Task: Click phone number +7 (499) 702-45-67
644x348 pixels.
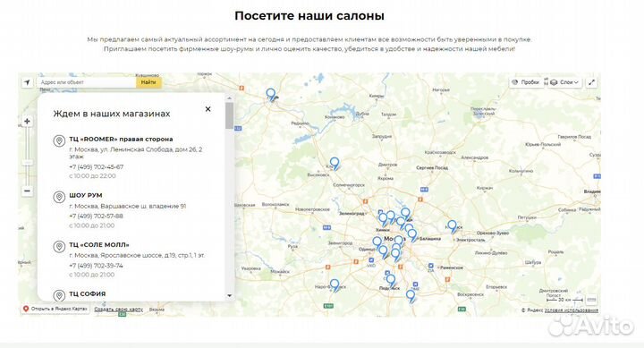Action: (96, 166)
